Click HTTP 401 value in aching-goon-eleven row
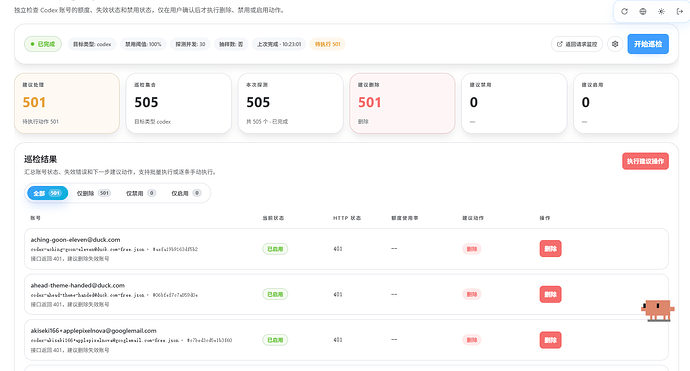 tap(338, 249)
